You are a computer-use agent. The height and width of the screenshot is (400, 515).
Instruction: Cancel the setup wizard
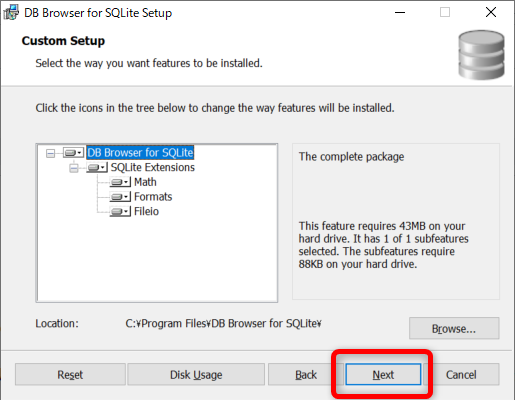pos(461,374)
